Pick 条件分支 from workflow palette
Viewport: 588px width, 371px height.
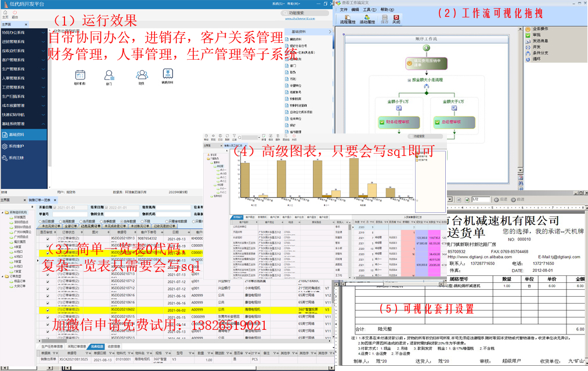coord(538,53)
